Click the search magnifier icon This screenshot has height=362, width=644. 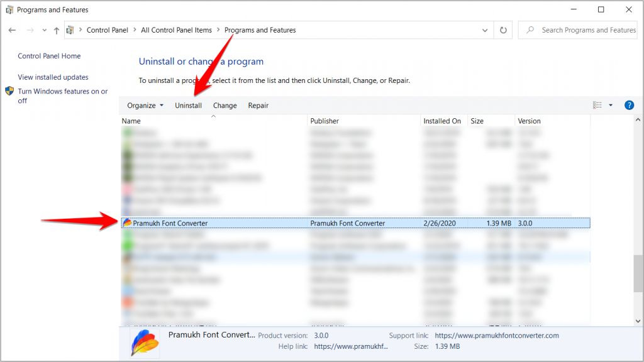530,30
